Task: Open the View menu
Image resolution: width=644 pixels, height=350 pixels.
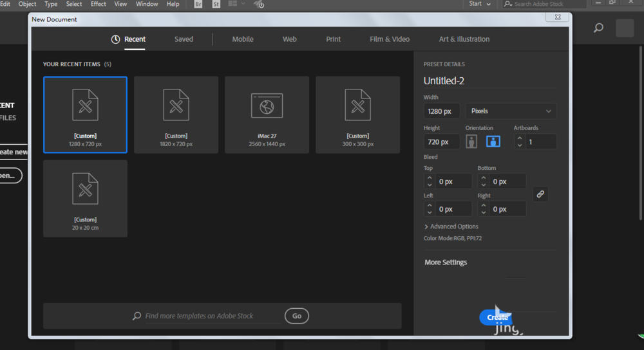Action: coord(120,4)
